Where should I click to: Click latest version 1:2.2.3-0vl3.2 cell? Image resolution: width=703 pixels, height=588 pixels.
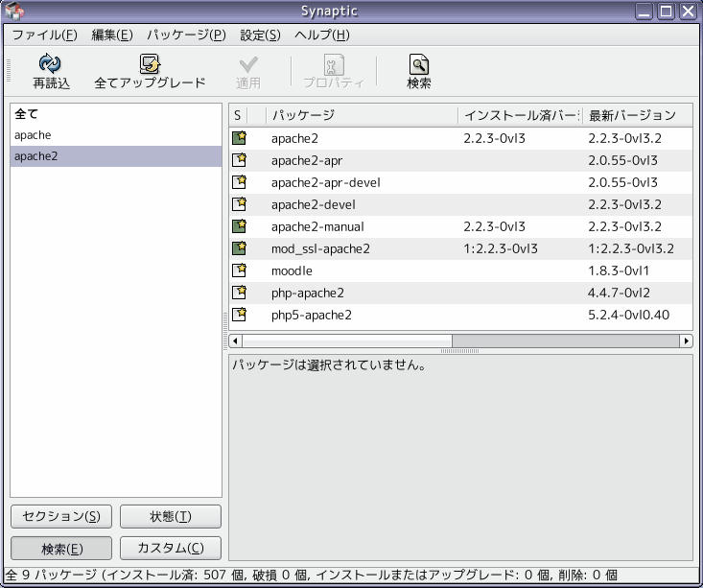[631, 248]
